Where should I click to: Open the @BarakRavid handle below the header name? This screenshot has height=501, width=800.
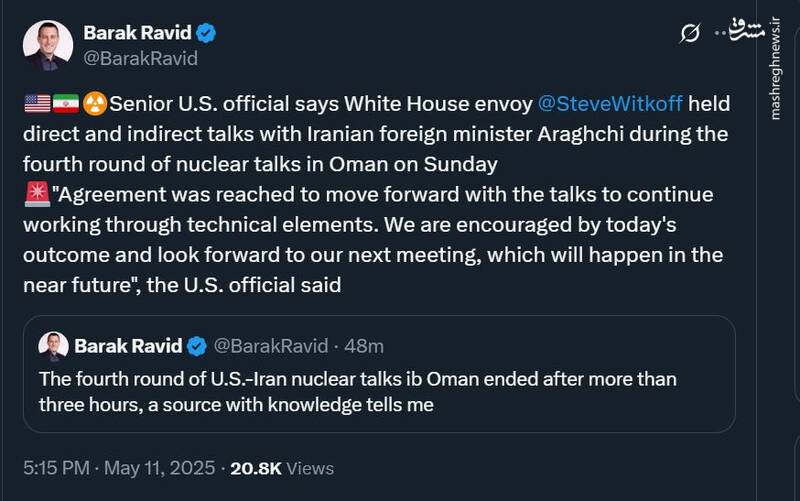point(140,58)
